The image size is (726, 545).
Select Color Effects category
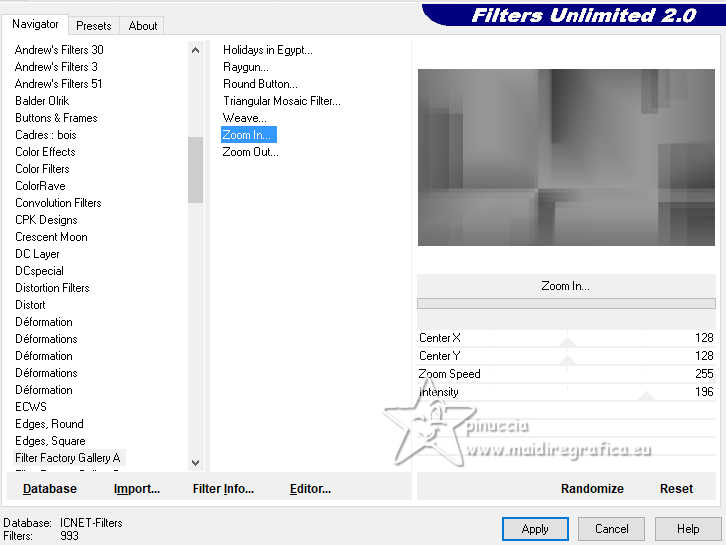pyautogui.click(x=45, y=152)
